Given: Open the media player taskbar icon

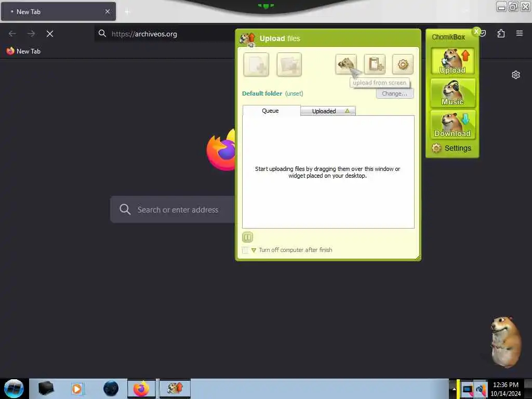Looking at the screenshot, I should [x=77, y=389].
